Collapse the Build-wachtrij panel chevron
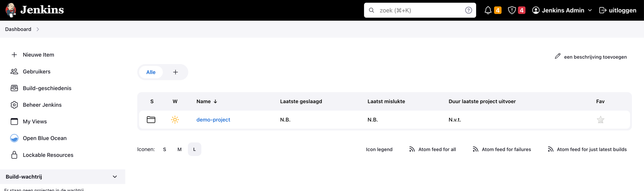 [115, 177]
